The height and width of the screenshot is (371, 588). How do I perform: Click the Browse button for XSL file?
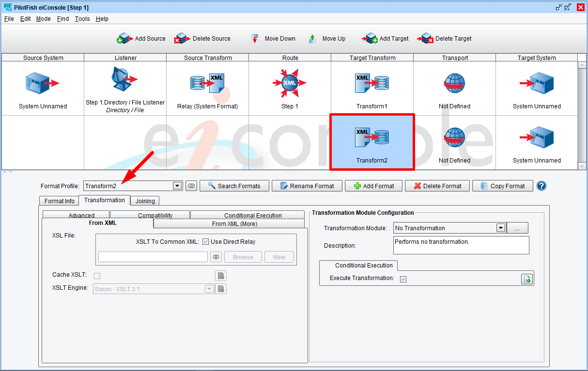[243, 257]
